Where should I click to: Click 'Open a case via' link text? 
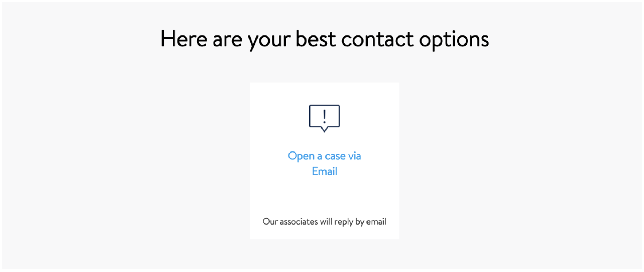tap(324, 156)
